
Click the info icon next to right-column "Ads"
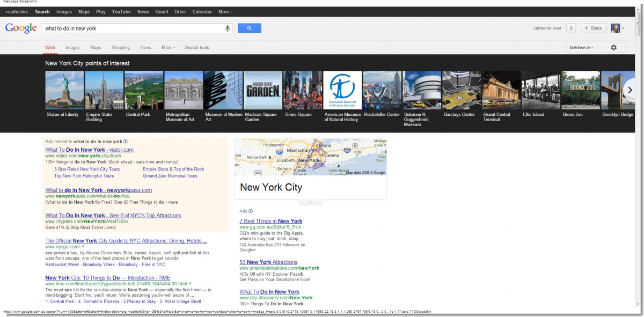(x=251, y=211)
